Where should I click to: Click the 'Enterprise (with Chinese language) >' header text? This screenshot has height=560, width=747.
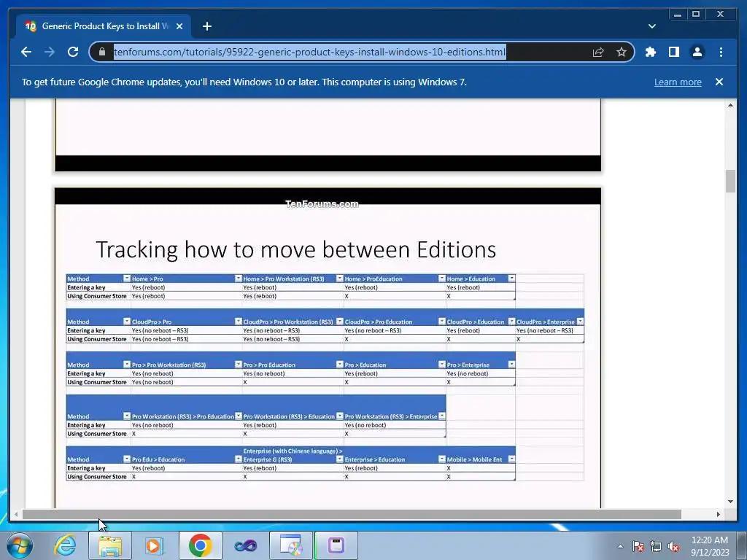click(x=293, y=451)
